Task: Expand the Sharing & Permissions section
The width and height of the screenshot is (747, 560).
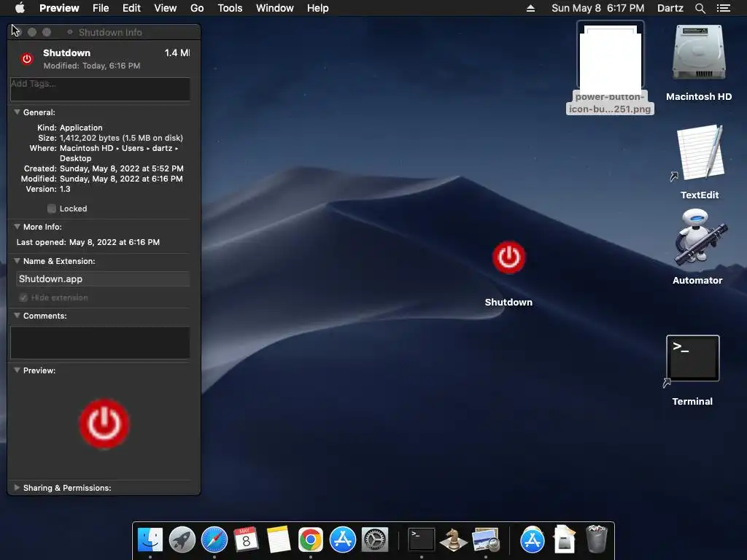Action: pyautogui.click(x=18, y=488)
